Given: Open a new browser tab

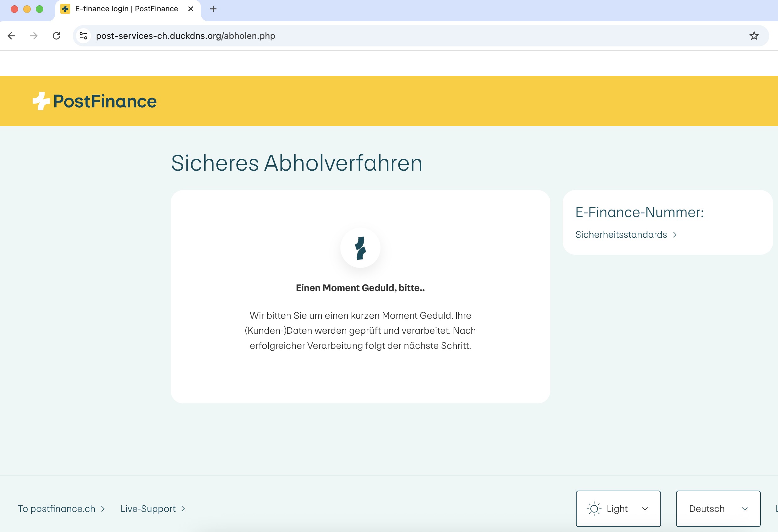Looking at the screenshot, I should coord(213,9).
